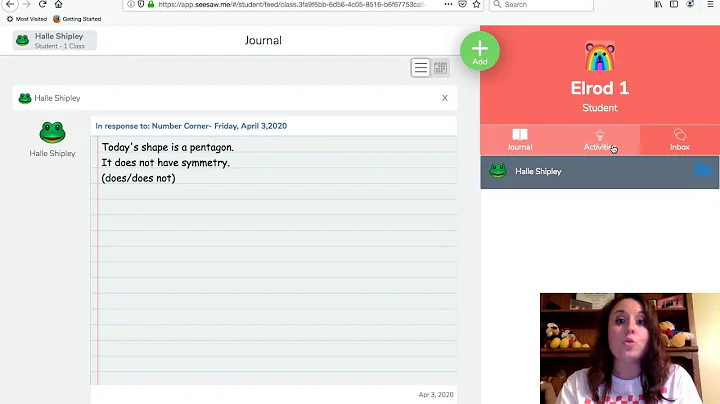Screen dimensions: 720x404
Task: Click the site information icon
Action: point(131,4)
